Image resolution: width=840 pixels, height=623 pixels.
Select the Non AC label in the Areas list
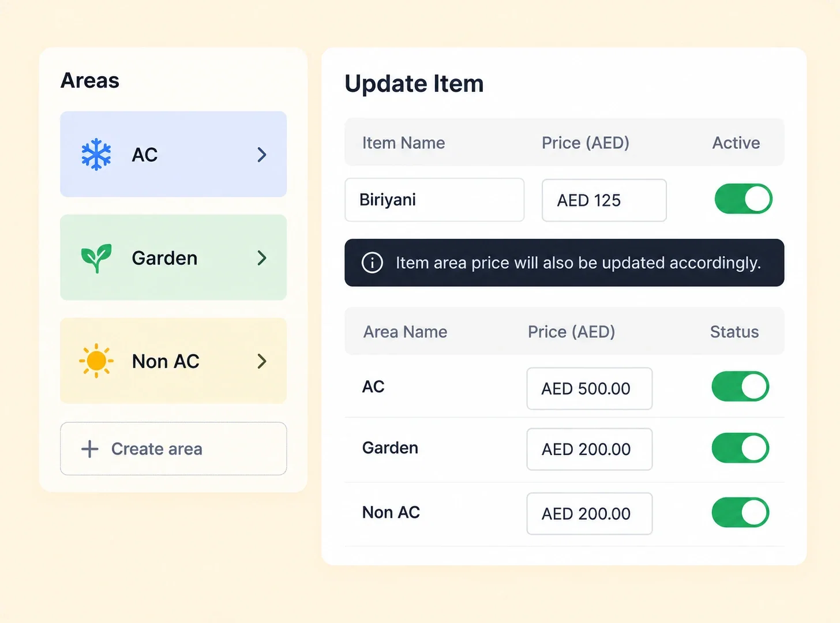tap(166, 361)
